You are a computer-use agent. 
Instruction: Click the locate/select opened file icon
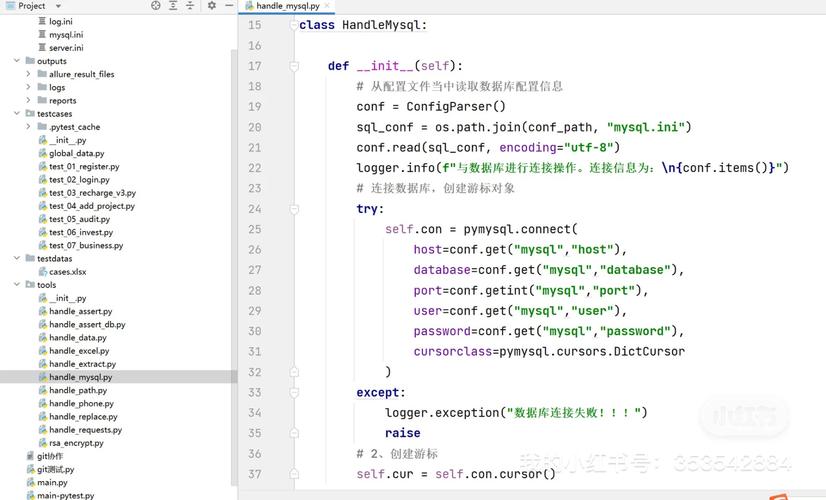tap(156, 5)
